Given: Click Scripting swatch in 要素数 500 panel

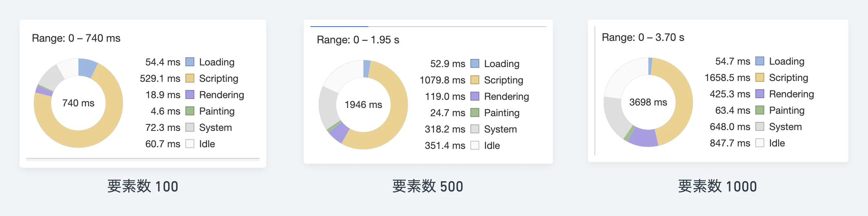Looking at the screenshot, I should point(475,80).
